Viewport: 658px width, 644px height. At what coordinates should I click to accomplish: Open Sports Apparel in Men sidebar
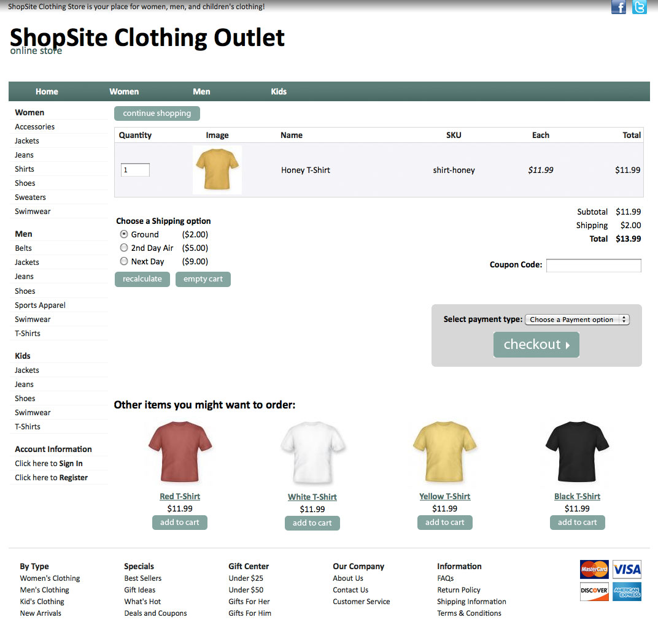(x=41, y=305)
